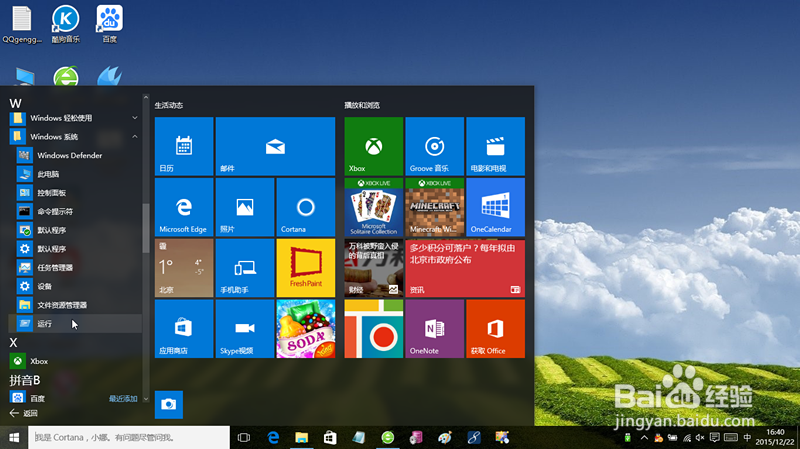
Task: Click the 播放和浏览 tile group title
Action: 362,105
